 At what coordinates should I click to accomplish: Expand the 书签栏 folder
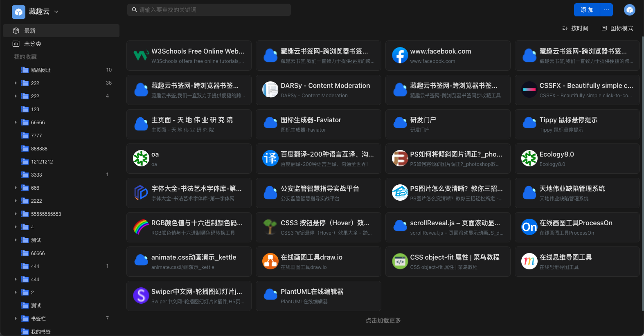point(16,318)
